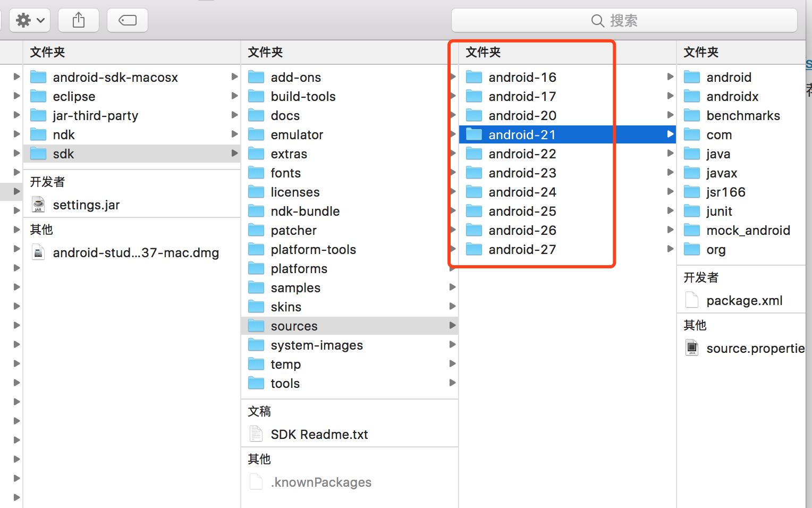Select the android-22 folder name
The image size is (812, 508).
click(x=522, y=154)
